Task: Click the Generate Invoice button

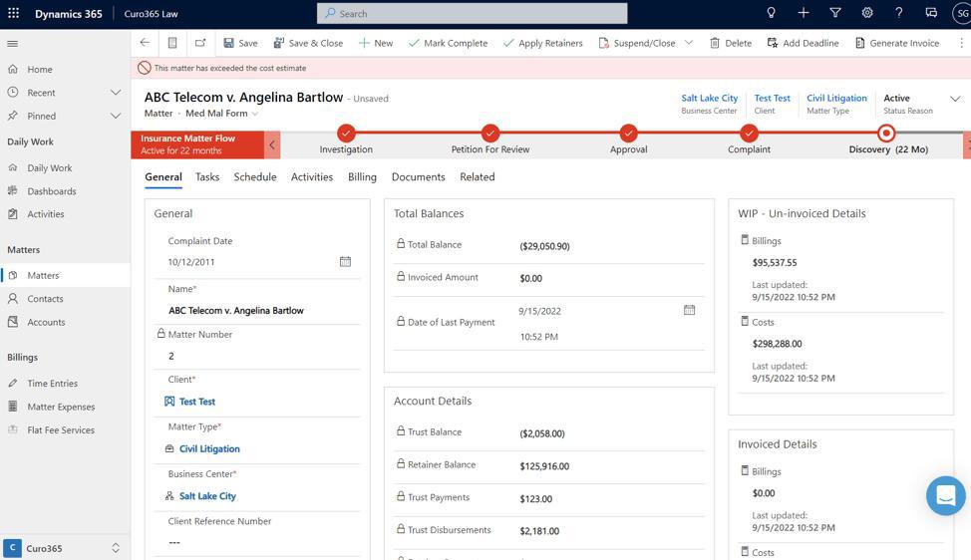Action: [896, 43]
